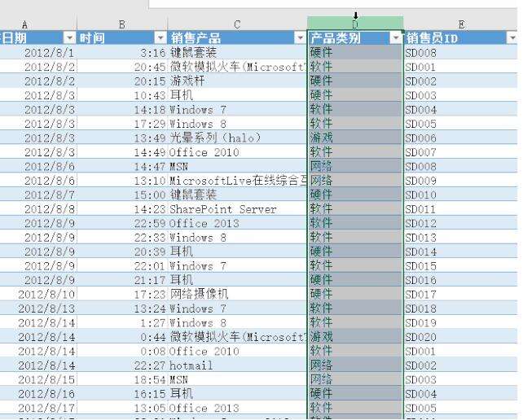Viewport: 523px width, 420px height.
Task: Select the cell with SD006
Action: click(x=461, y=138)
